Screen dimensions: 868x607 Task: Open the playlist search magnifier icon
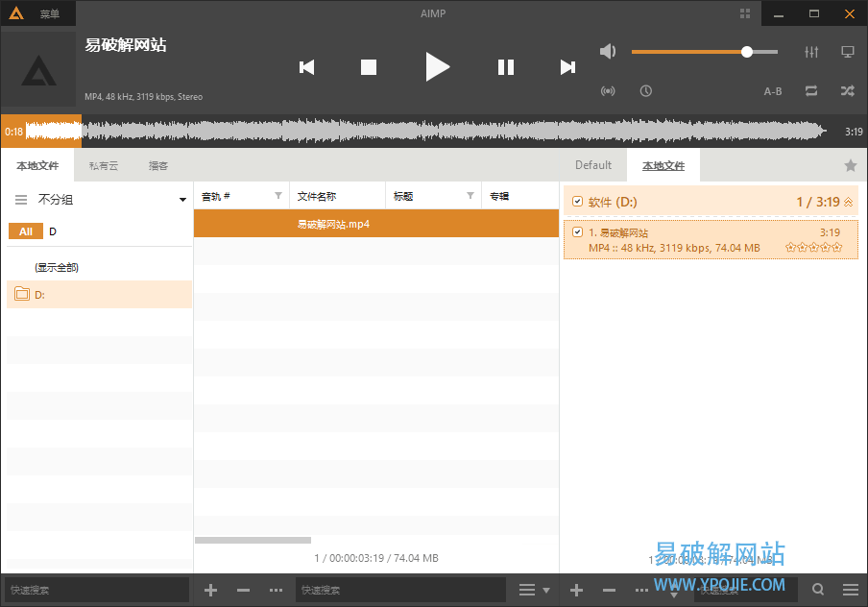818,590
